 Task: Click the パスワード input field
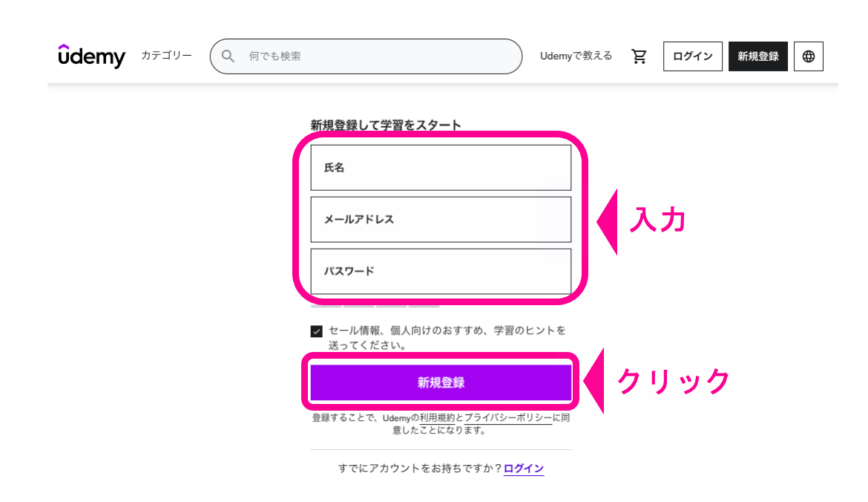(x=441, y=272)
